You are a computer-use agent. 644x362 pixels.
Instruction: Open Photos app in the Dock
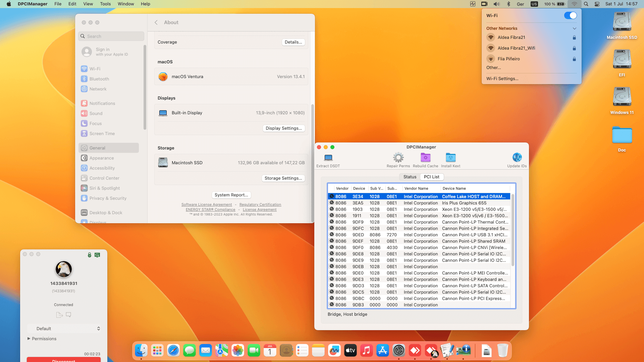(238, 351)
